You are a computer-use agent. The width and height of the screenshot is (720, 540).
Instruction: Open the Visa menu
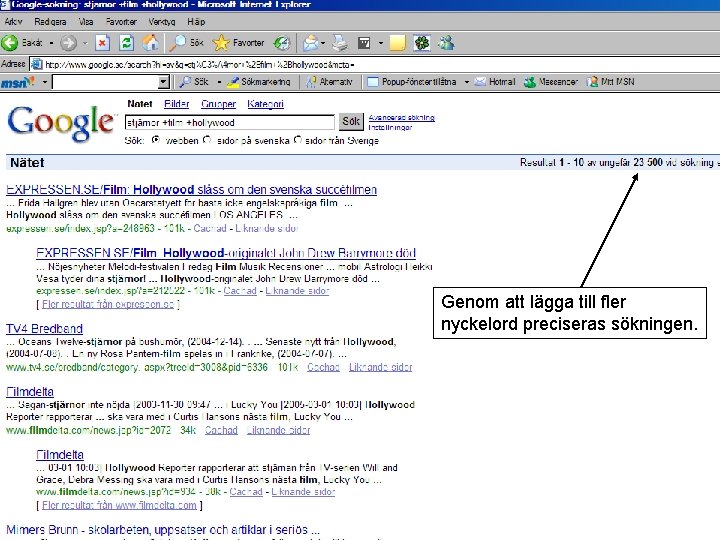(x=86, y=22)
